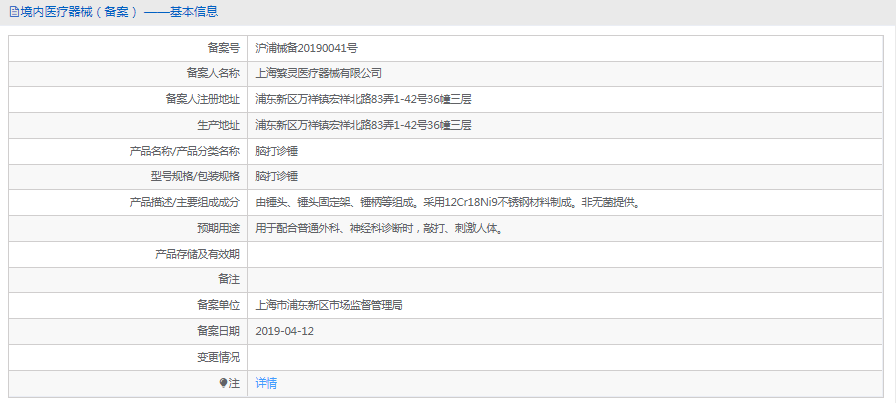This screenshot has height=403, width=896.
Task: Click the 备案人注册地址 label cell
Action: [128, 99]
